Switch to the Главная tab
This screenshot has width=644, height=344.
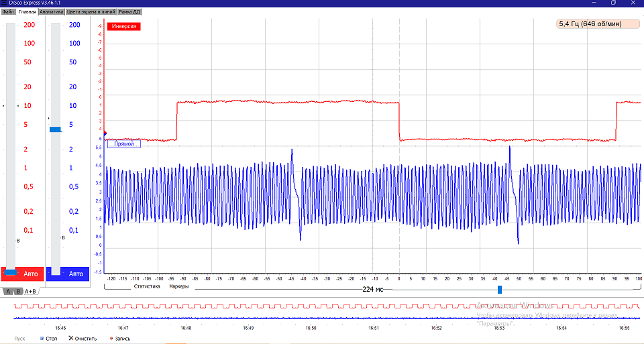[27, 12]
